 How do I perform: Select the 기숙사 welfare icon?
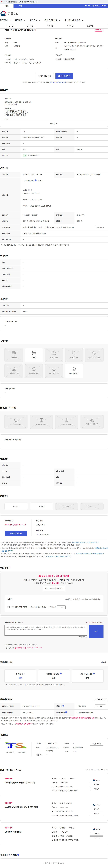click(x=34, y=355)
